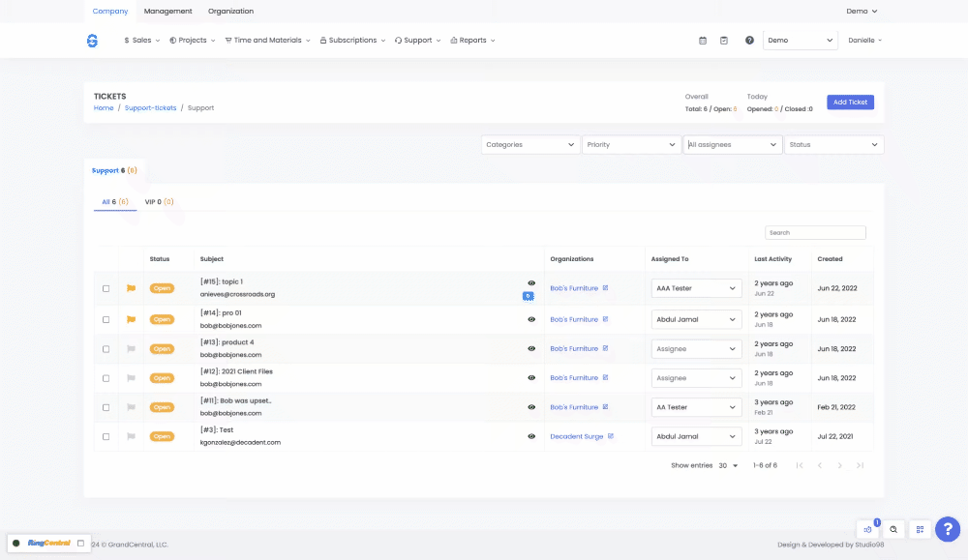Click the gray flag on ticket #3

(131, 436)
